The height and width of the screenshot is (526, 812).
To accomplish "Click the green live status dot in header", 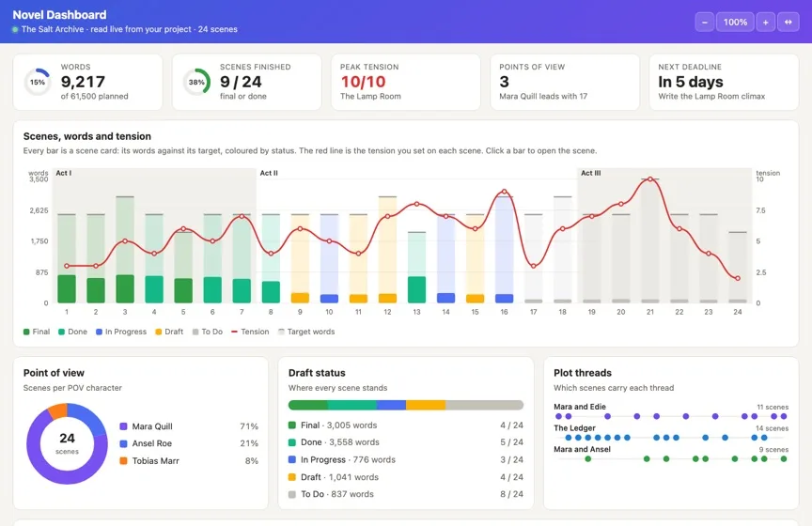I will pos(16,29).
